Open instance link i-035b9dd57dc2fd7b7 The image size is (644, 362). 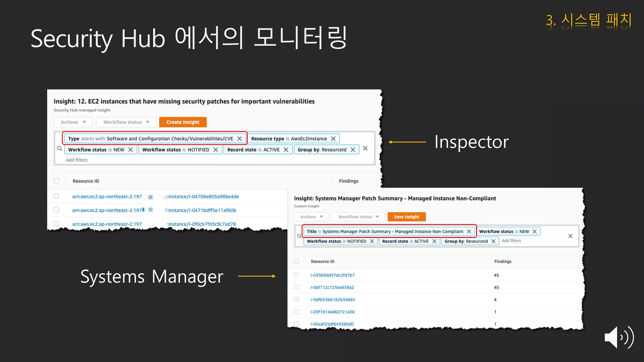point(332,275)
